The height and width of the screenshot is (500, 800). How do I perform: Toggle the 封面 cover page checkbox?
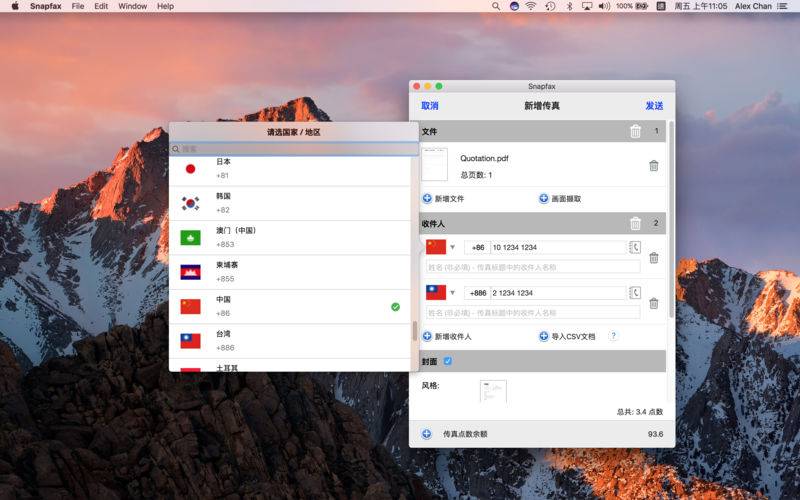tap(447, 361)
